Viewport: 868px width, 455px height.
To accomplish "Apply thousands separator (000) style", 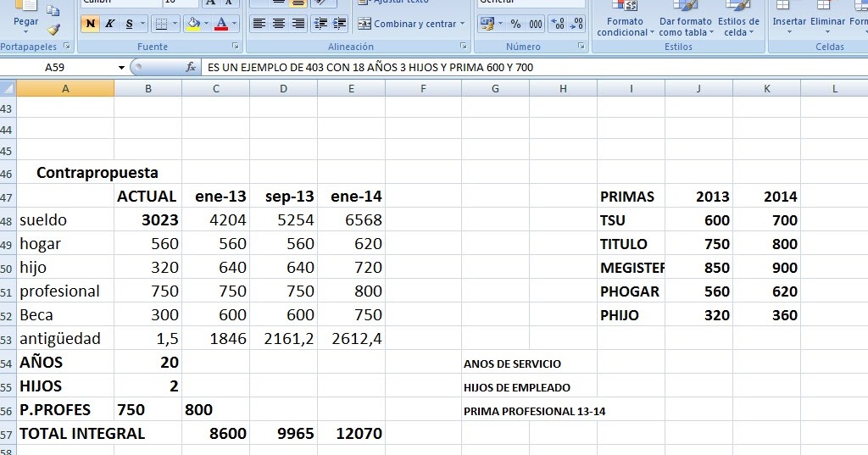I will [x=536, y=24].
